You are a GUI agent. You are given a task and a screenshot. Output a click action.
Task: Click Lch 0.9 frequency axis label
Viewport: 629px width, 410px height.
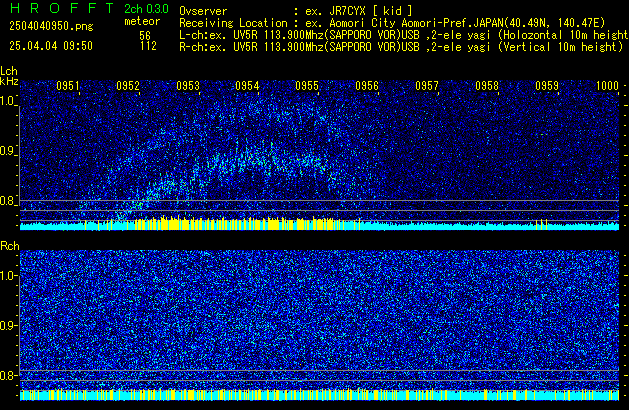(8, 151)
